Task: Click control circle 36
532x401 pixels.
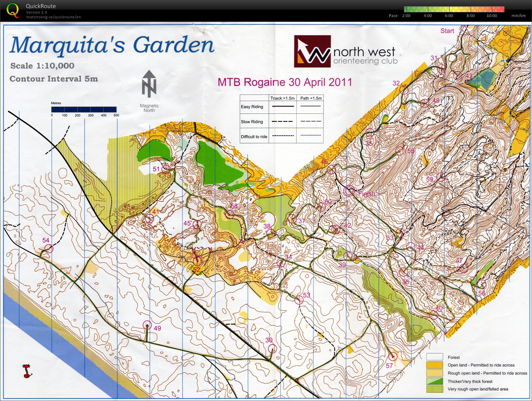Action: click(x=403, y=272)
